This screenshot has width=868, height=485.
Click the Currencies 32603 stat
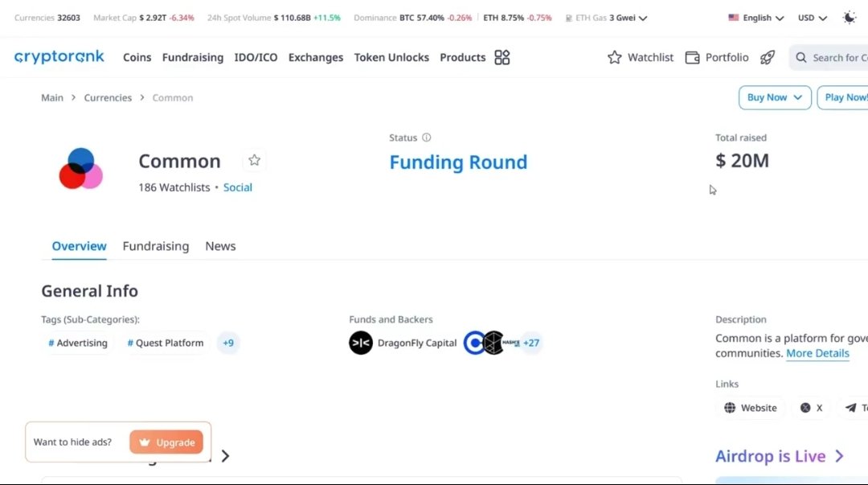point(47,18)
